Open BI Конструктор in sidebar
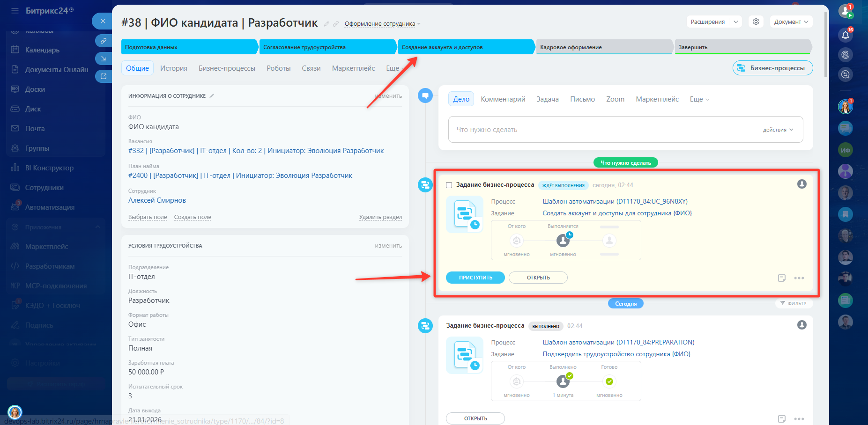Viewport: 868px width, 425px height. [49, 168]
